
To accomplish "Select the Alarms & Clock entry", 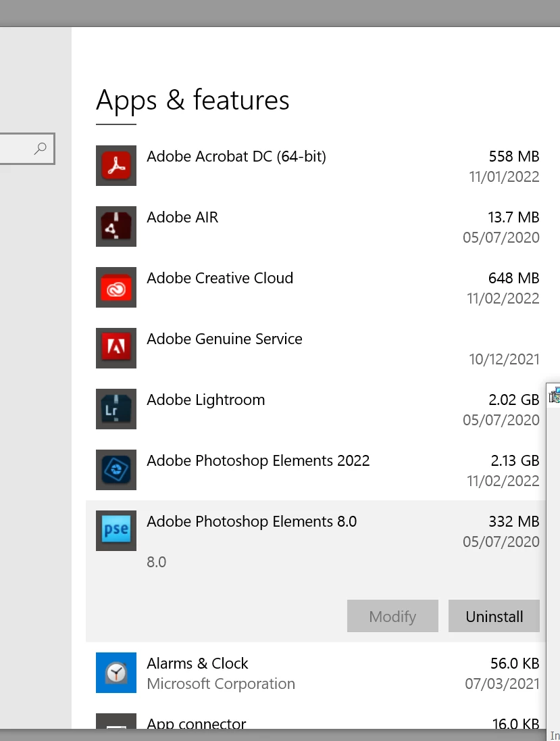I will (316, 673).
